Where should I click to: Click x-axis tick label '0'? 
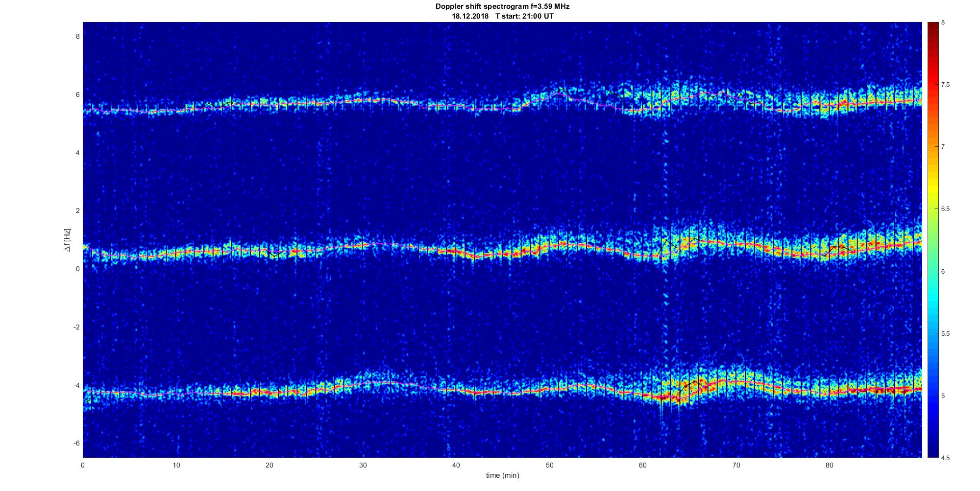pyautogui.click(x=83, y=465)
